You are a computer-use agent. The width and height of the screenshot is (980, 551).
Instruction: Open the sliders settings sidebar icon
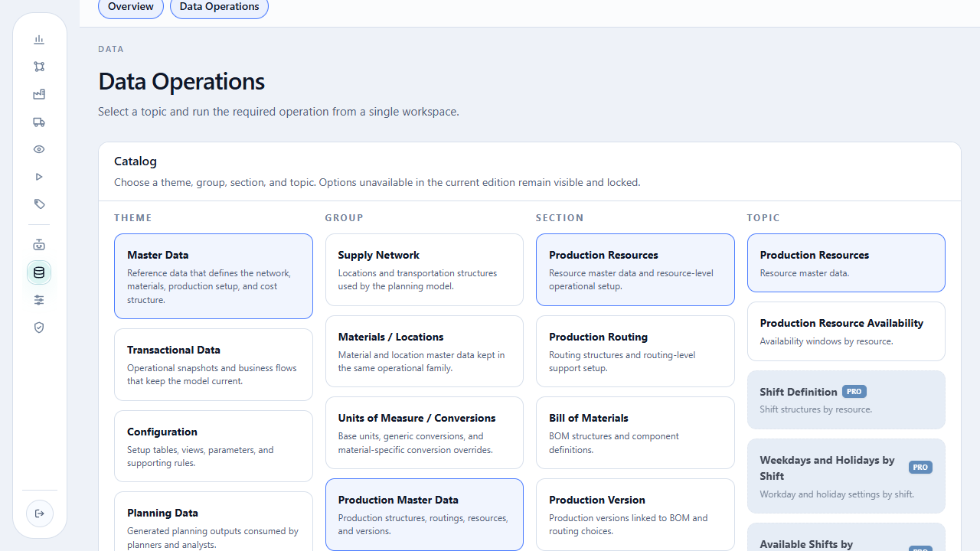39,300
